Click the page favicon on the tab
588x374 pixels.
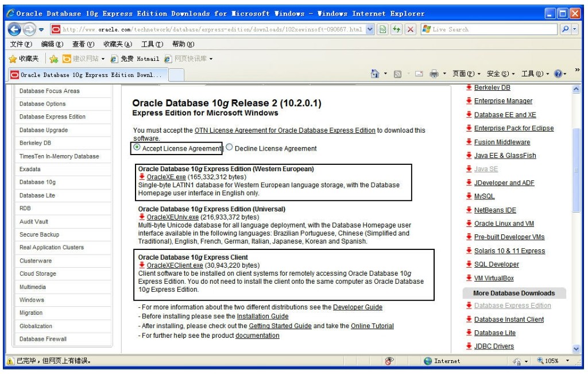coord(14,75)
